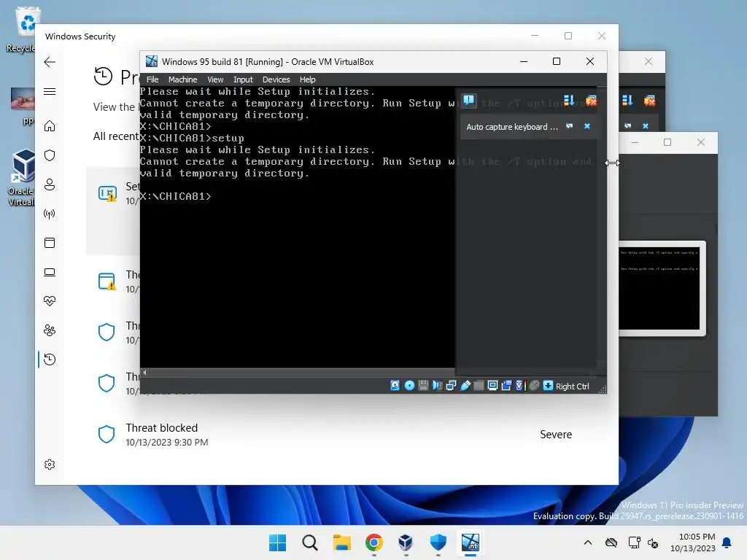This screenshot has width=747, height=560.
Task: Open the Devices menu in VirtualBox
Action: (x=276, y=79)
